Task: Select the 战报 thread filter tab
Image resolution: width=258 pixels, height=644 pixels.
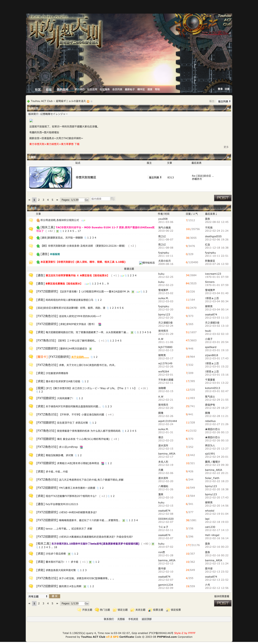Action: pyautogui.click(x=158, y=208)
